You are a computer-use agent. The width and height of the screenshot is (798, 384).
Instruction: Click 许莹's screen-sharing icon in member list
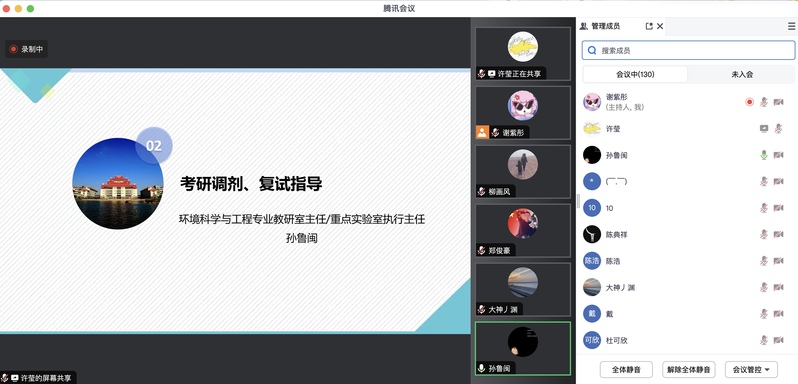click(x=763, y=129)
